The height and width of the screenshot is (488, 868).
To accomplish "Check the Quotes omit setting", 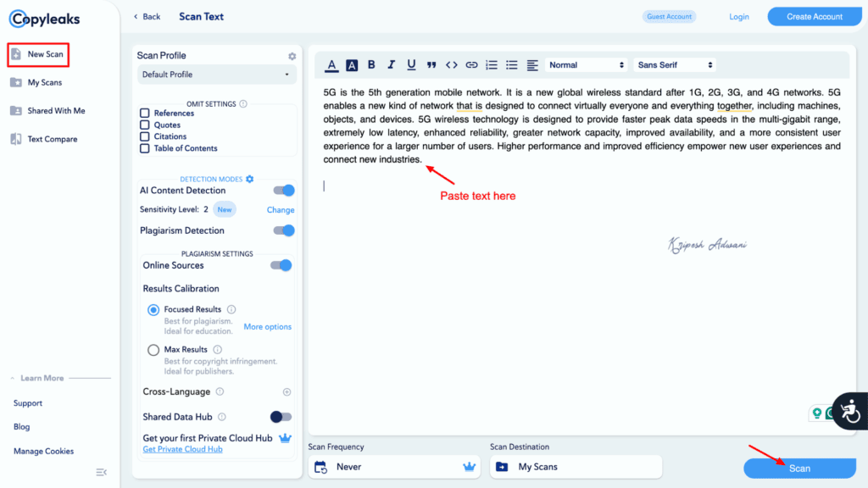I will point(146,123).
